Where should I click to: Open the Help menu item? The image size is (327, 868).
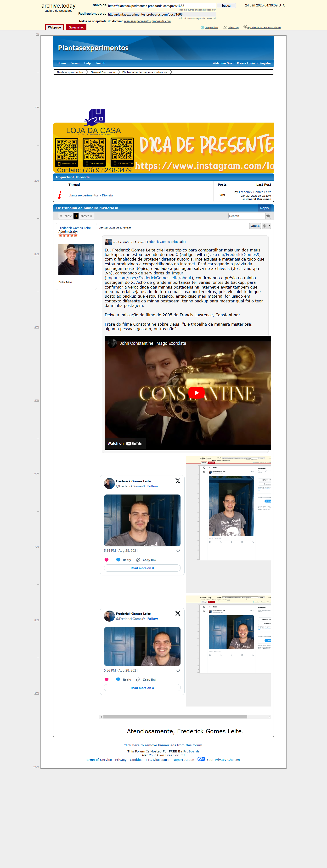click(x=87, y=63)
